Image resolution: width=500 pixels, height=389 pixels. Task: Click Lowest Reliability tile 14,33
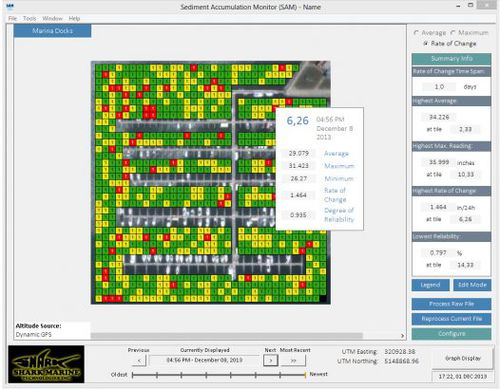point(465,265)
